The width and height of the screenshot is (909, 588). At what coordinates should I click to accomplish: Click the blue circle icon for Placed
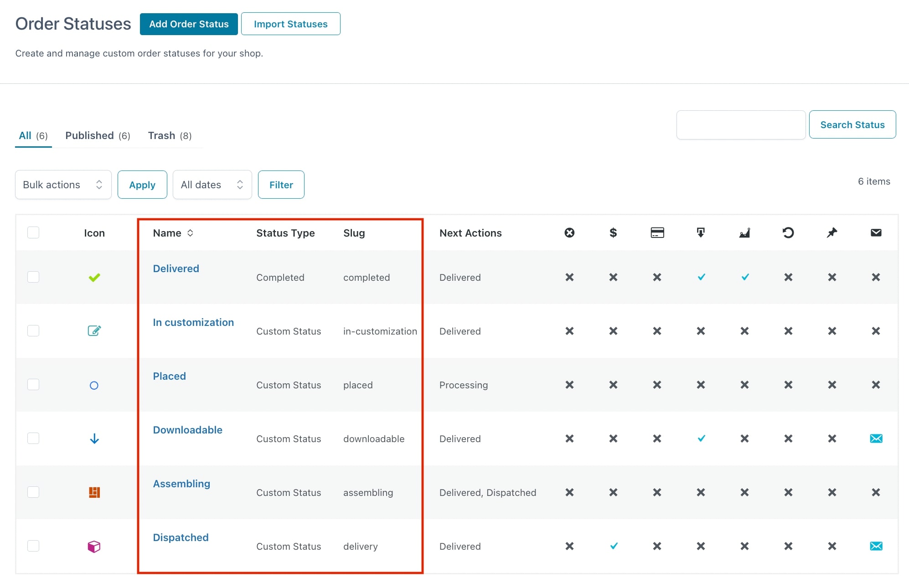click(x=94, y=386)
